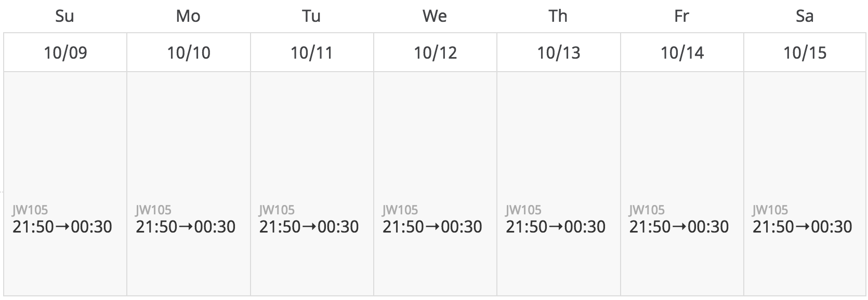This screenshot has width=868, height=300.
Task: Select the Sunday 10/09 date cell
Action: point(65,52)
